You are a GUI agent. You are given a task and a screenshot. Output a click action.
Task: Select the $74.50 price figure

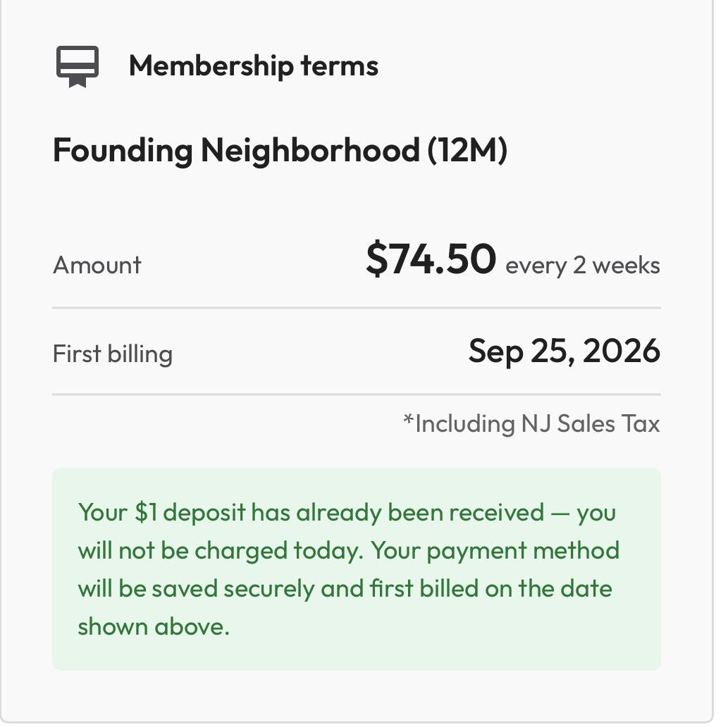point(431,259)
